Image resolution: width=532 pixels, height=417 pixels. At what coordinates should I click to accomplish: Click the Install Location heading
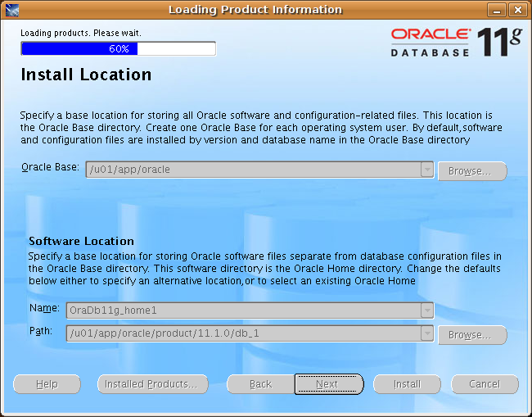pyautogui.click(x=86, y=75)
